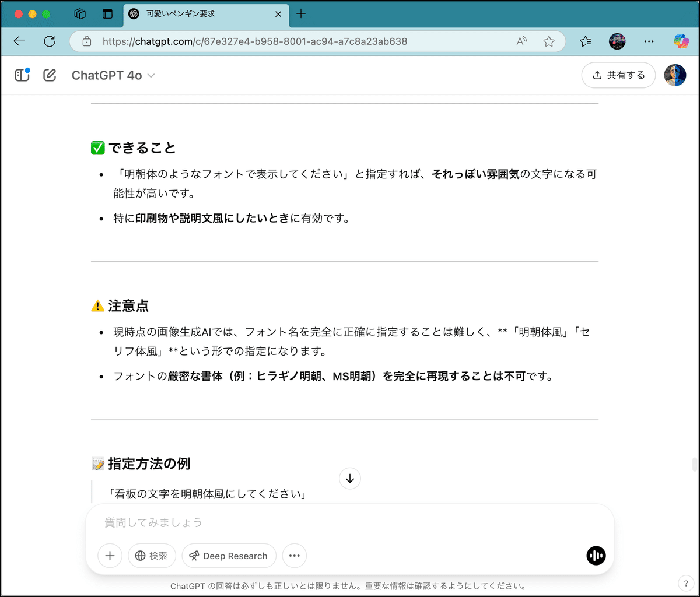
Task: Open a new browser tab
Action: click(301, 14)
